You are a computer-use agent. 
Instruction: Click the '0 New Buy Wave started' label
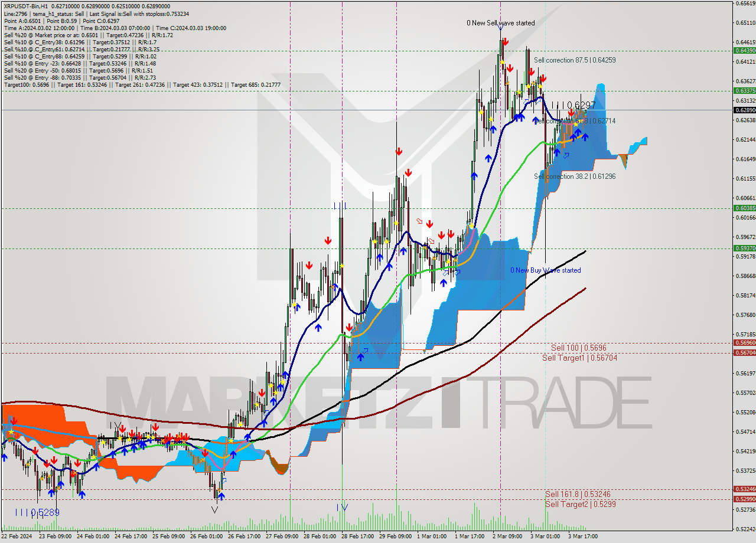click(x=546, y=270)
